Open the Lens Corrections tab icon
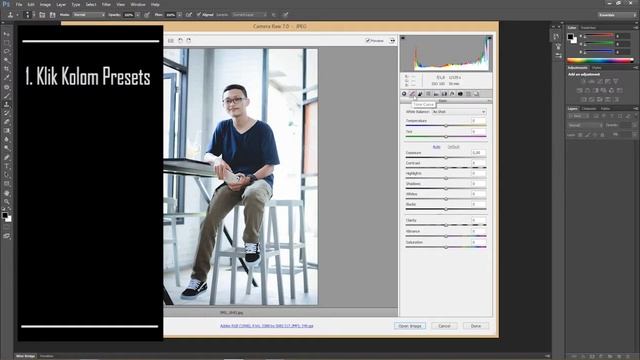 [444, 94]
